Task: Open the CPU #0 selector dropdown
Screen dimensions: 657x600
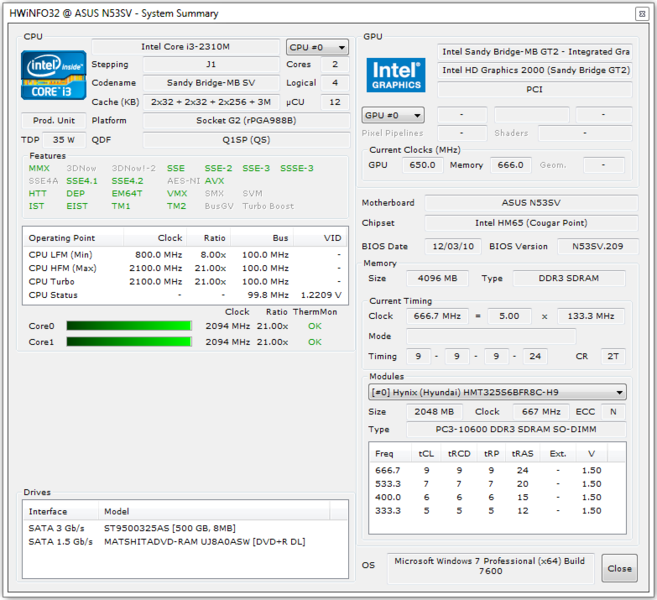Action: [x=317, y=47]
